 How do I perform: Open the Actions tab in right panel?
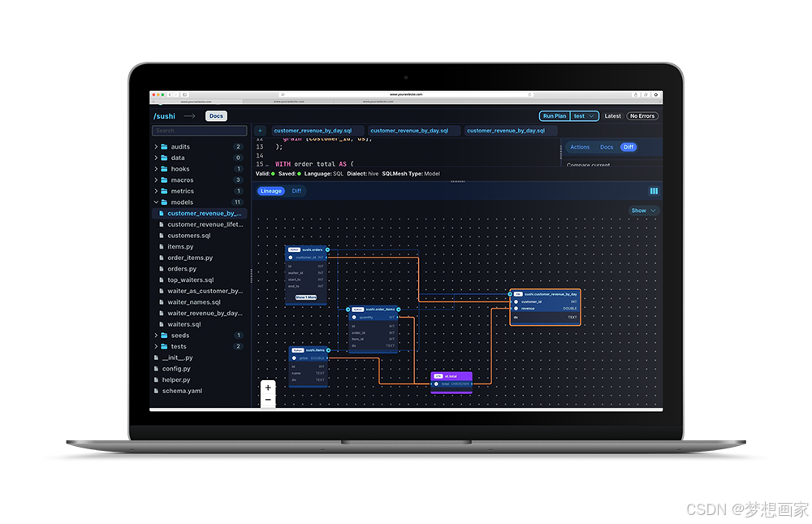580,147
